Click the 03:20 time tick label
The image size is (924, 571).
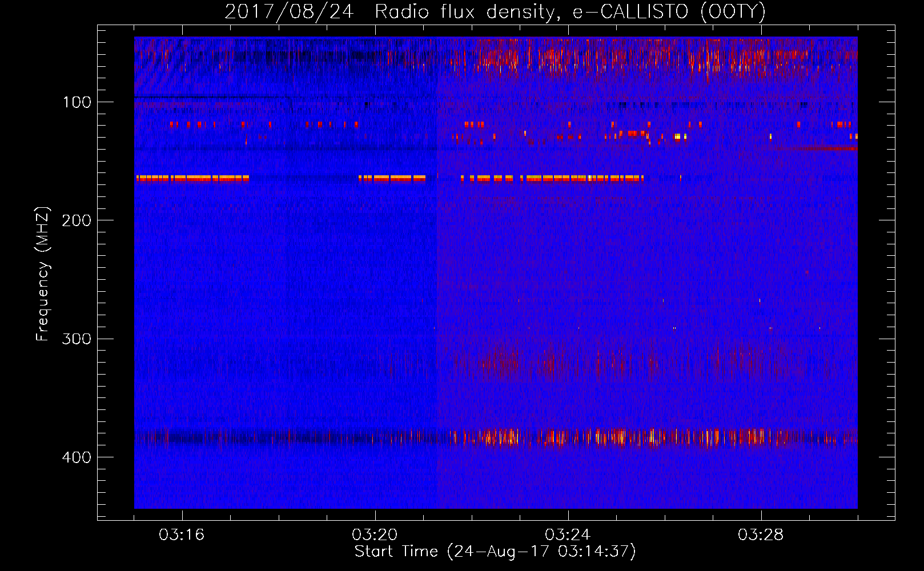tap(375, 534)
